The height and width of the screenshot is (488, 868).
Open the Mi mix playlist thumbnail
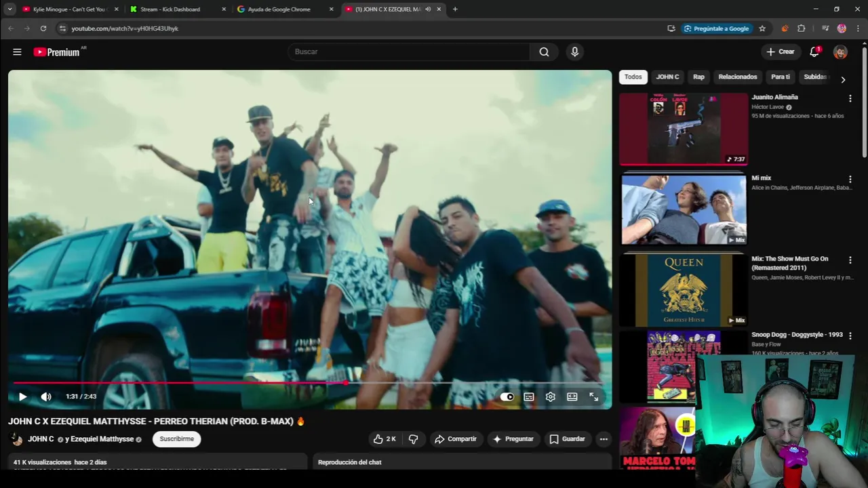[x=684, y=209]
